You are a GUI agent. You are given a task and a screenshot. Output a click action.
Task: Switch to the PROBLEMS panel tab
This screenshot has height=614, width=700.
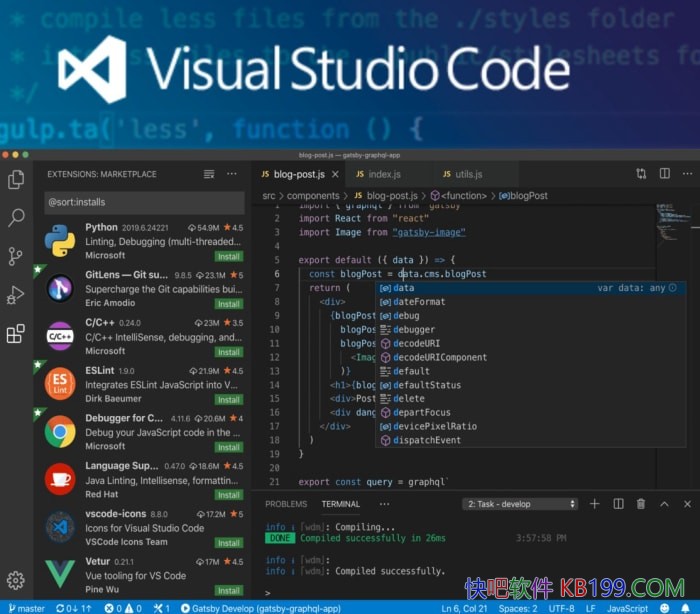point(286,504)
